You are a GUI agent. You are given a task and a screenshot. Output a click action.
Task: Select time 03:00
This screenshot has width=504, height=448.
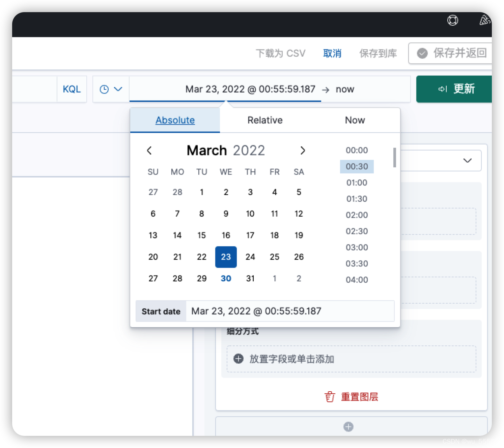pos(357,248)
